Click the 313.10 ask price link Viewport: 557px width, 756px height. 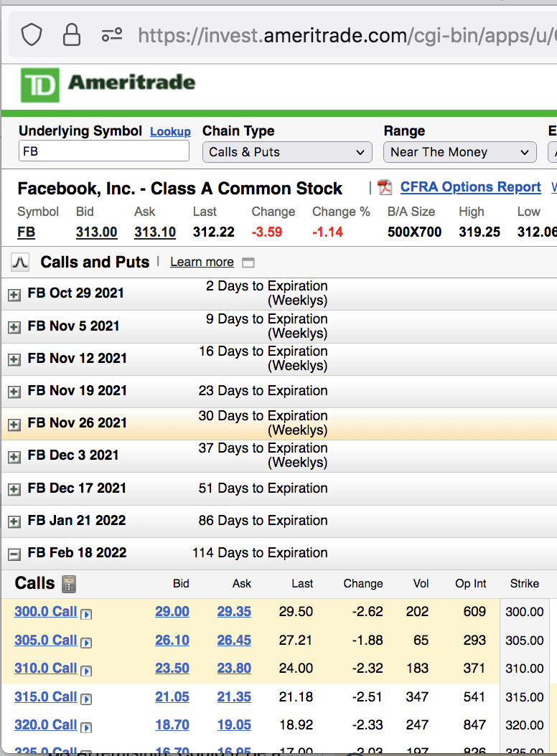155,232
